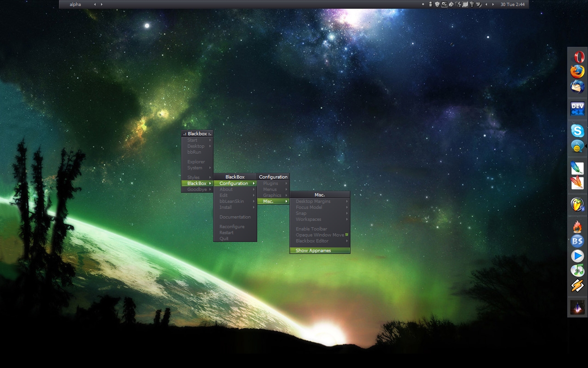Expand the Workspaces submenu
The image size is (588, 368).
click(x=320, y=219)
